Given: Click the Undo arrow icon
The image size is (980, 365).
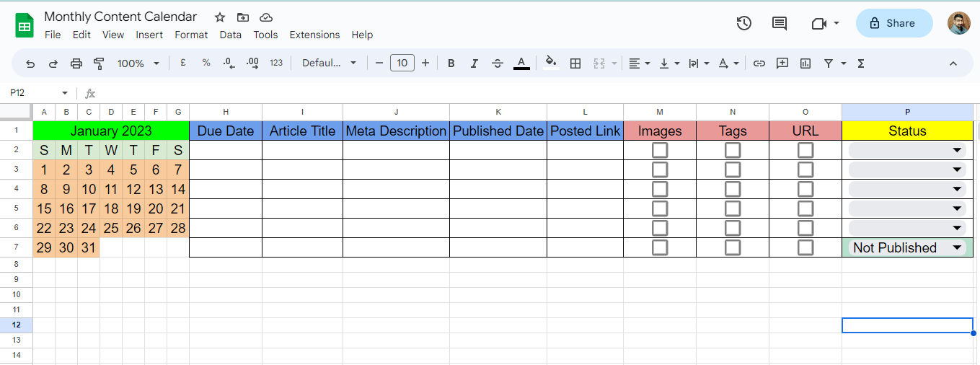Looking at the screenshot, I should [x=30, y=63].
